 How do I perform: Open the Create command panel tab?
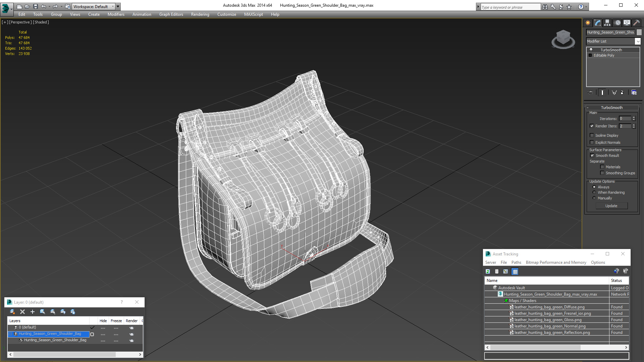click(x=588, y=23)
